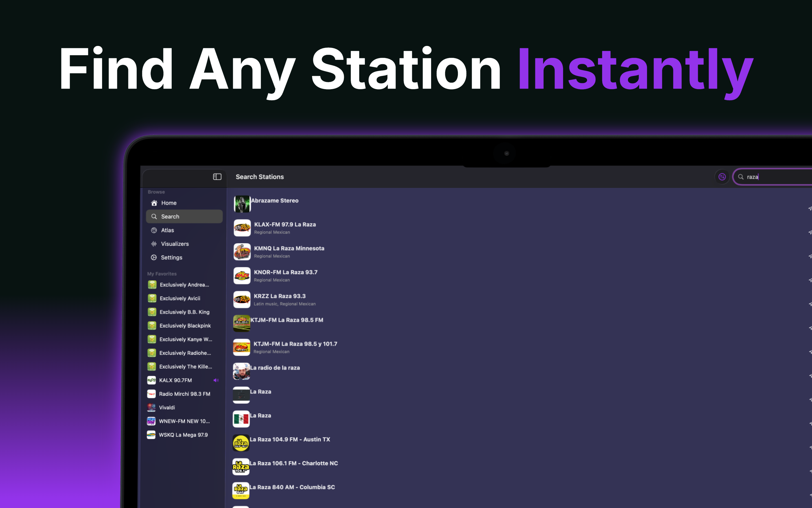Click KTJM-FM La Raza 98.5 y 101.7 logo

[x=242, y=347]
